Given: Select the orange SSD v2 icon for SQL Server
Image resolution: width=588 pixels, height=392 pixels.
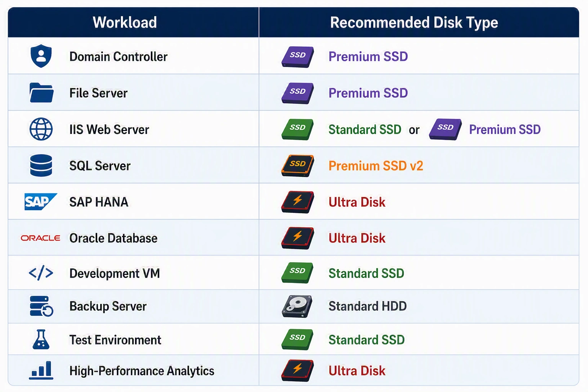Looking at the screenshot, I should coord(298,166).
